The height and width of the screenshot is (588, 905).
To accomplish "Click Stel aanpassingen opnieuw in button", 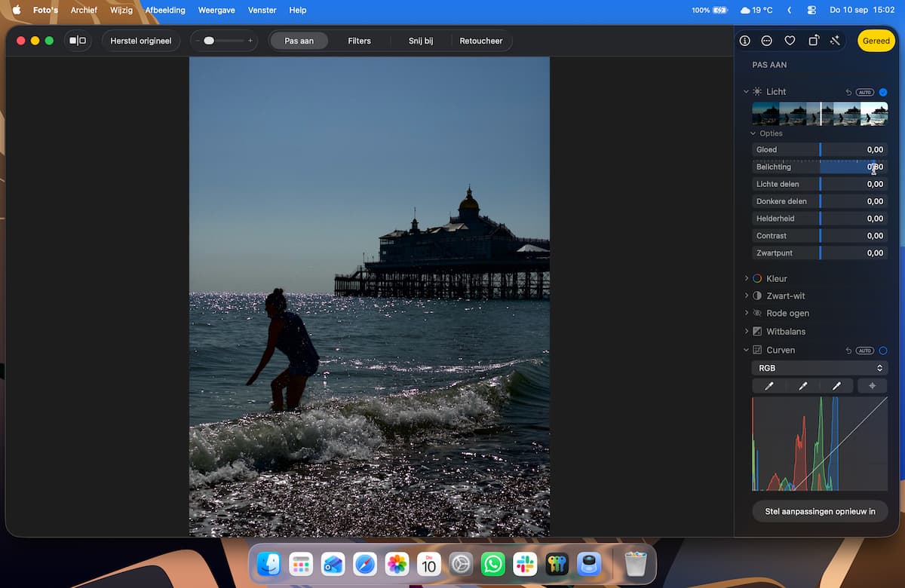I will [x=820, y=511].
